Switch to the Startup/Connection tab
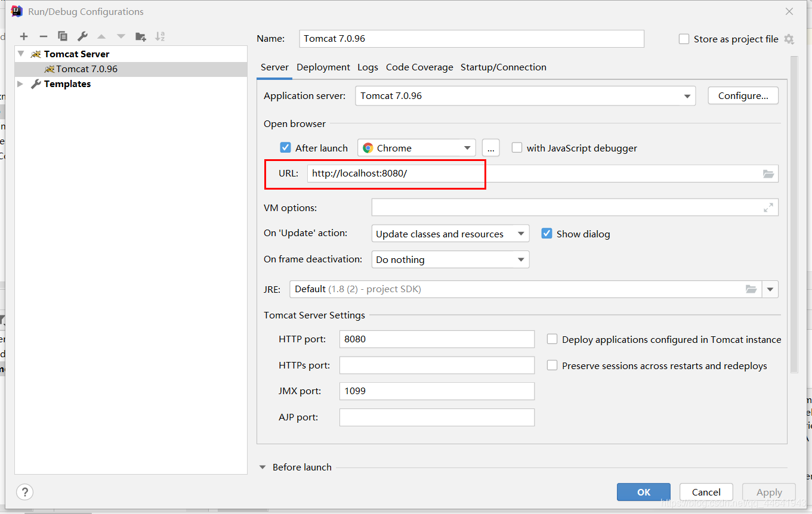 [x=504, y=67]
